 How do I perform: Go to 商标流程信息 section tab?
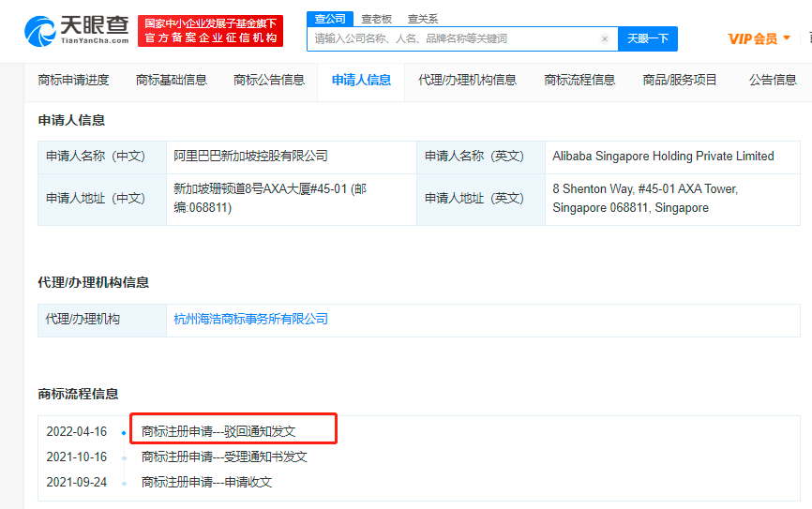click(579, 80)
